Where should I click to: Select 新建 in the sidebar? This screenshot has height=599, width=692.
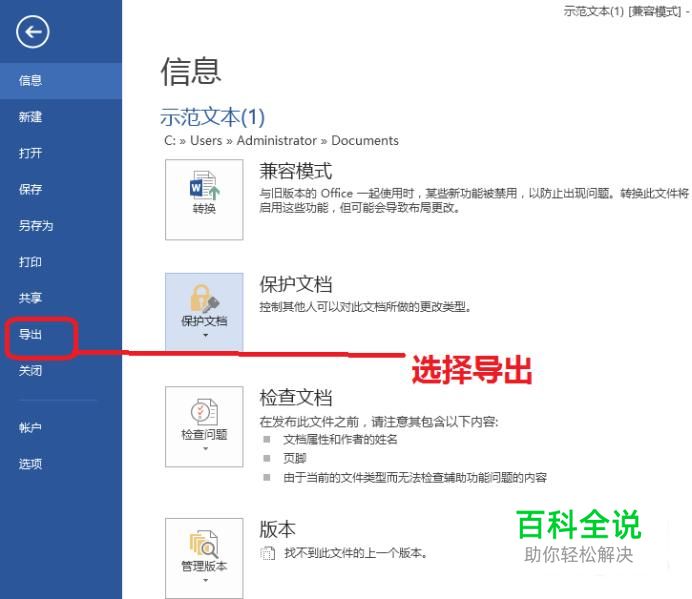tap(30, 117)
